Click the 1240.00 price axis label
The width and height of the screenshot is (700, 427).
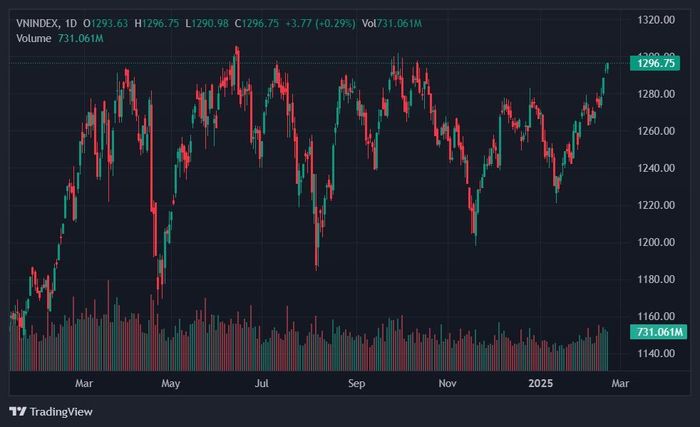pyautogui.click(x=656, y=168)
